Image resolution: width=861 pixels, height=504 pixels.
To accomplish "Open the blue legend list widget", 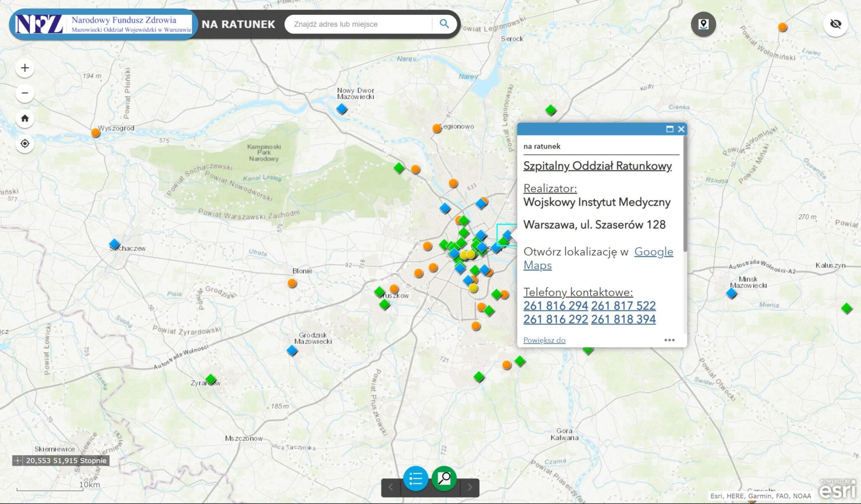I will tap(415, 478).
